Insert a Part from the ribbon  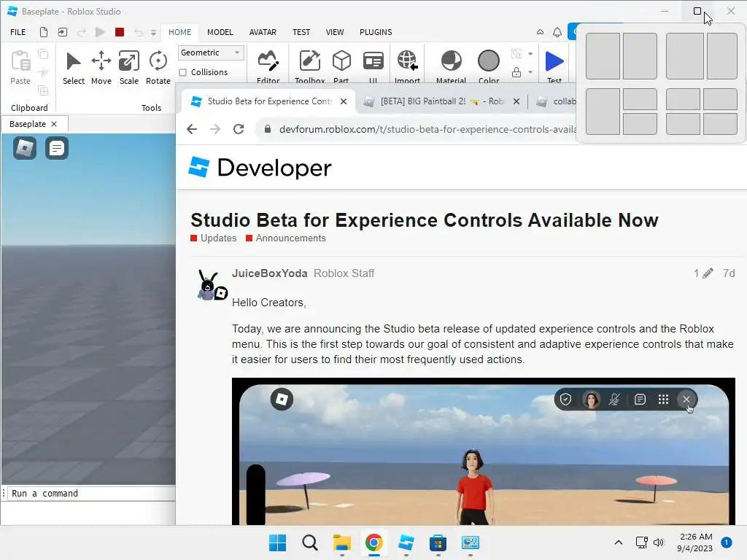(x=341, y=66)
